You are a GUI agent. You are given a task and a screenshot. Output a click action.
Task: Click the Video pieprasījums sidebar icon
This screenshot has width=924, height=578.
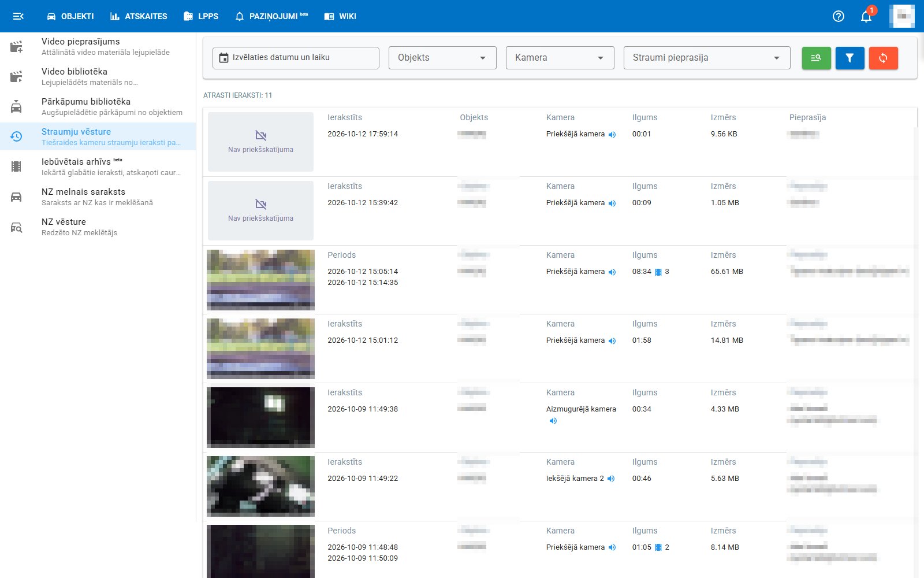[16, 47]
